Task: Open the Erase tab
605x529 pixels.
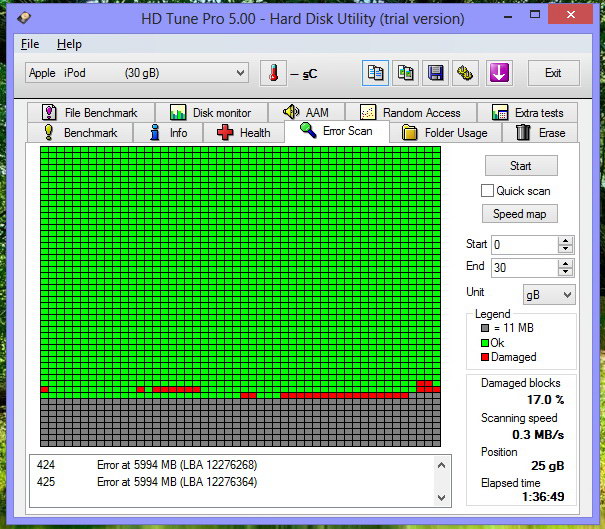Action: click(x=540, y=133)
